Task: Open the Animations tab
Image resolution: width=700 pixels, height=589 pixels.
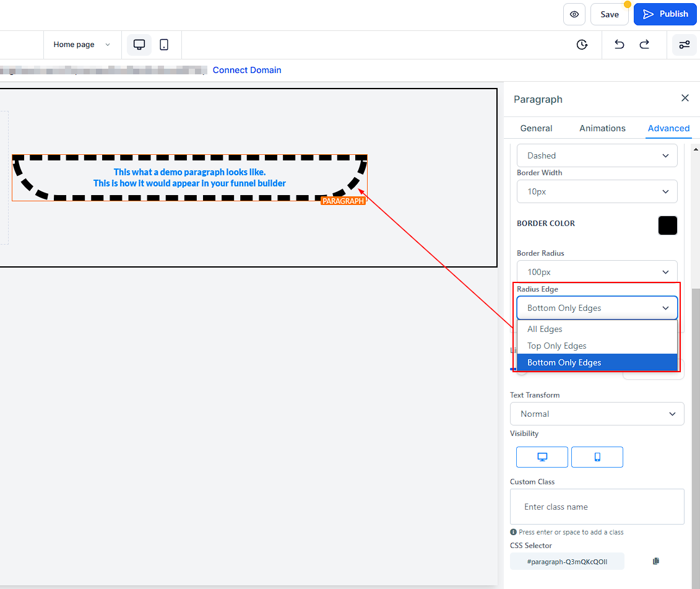Action: tap(602, 128)
